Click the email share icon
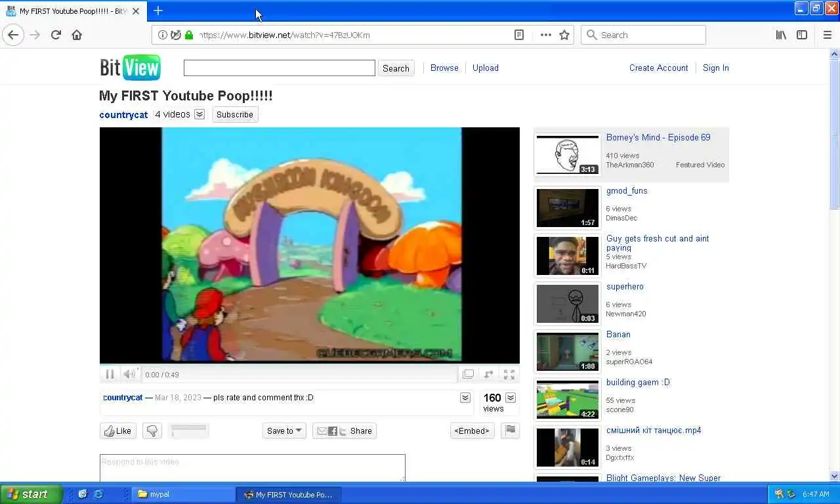The image size is (840, 504). point(322,431)
